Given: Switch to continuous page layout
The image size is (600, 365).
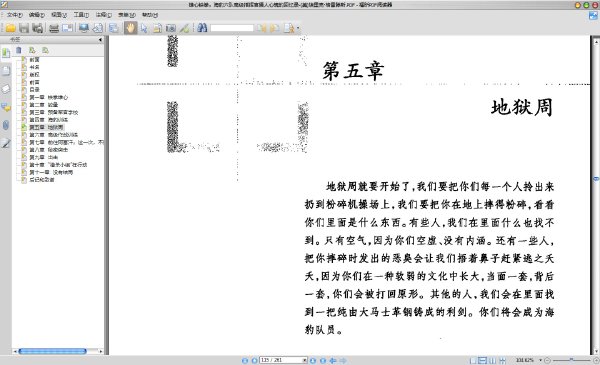Looking at the screenshot, I should pos(483,360).
